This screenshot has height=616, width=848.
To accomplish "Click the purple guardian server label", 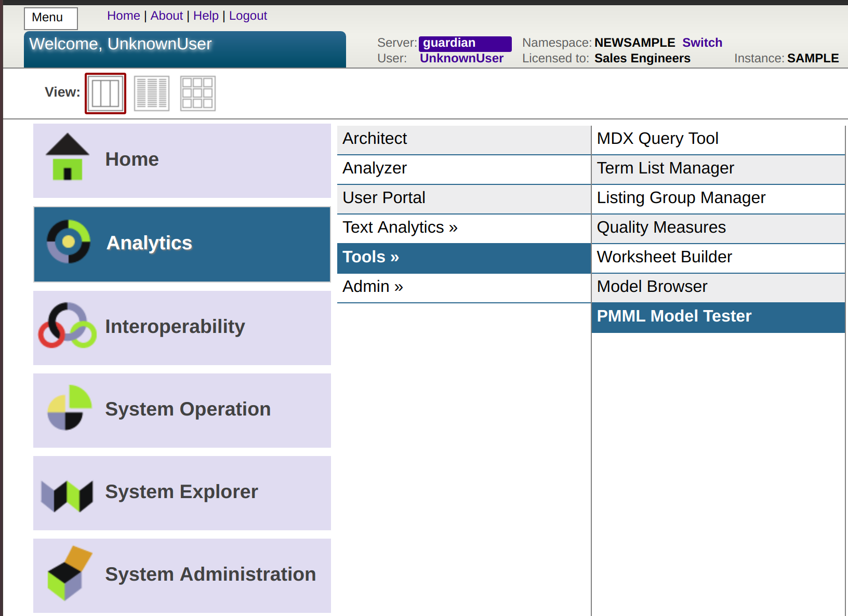I will pyautogui.click(x=465, y=43).
